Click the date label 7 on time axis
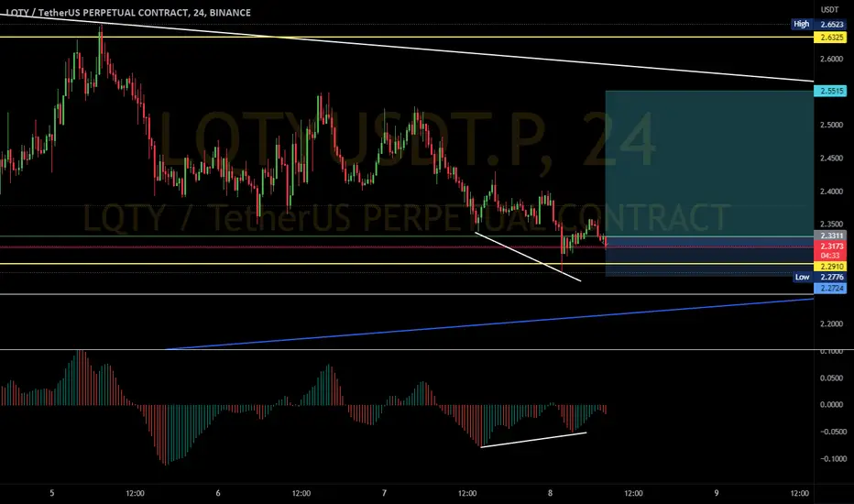 coord(384,493)
